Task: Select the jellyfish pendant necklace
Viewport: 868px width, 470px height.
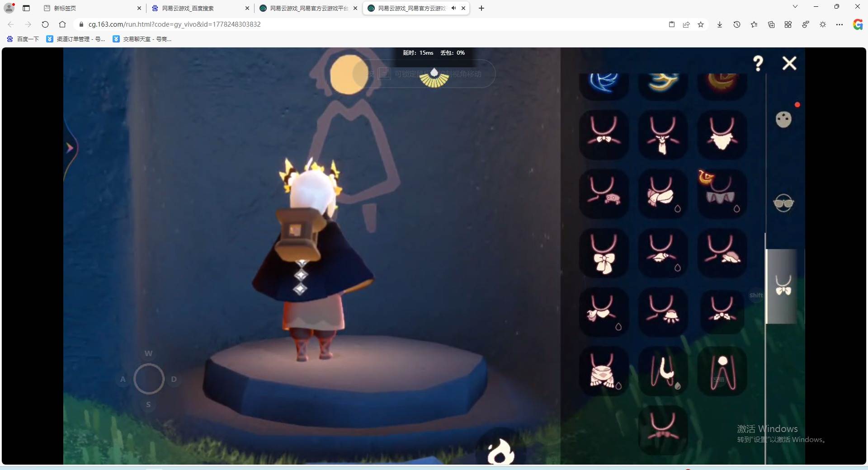Action: (663, 312)
